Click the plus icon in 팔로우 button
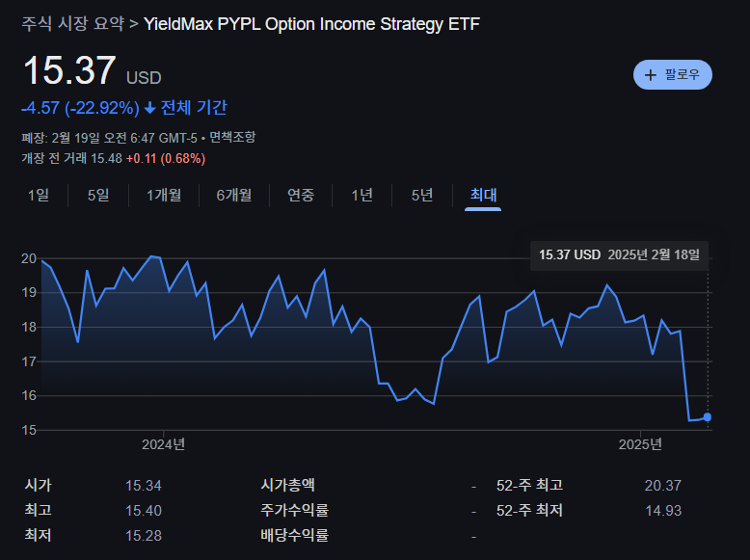750x560 pixels. tap(650, 74)
